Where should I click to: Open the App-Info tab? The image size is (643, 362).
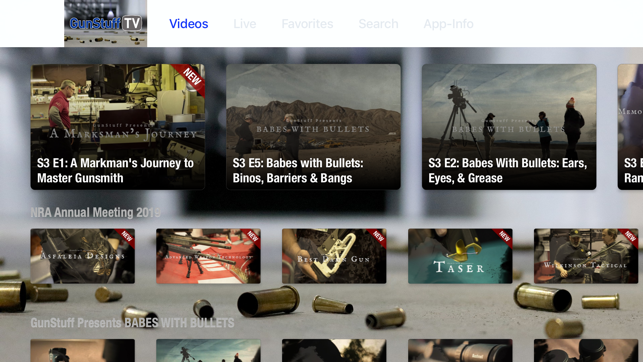(448, 24)
